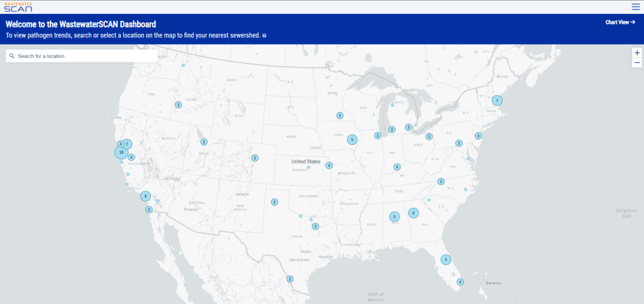Viewport: 644px width, 304px height.
Task: Switch to Chart View
Action: point(620,22)
